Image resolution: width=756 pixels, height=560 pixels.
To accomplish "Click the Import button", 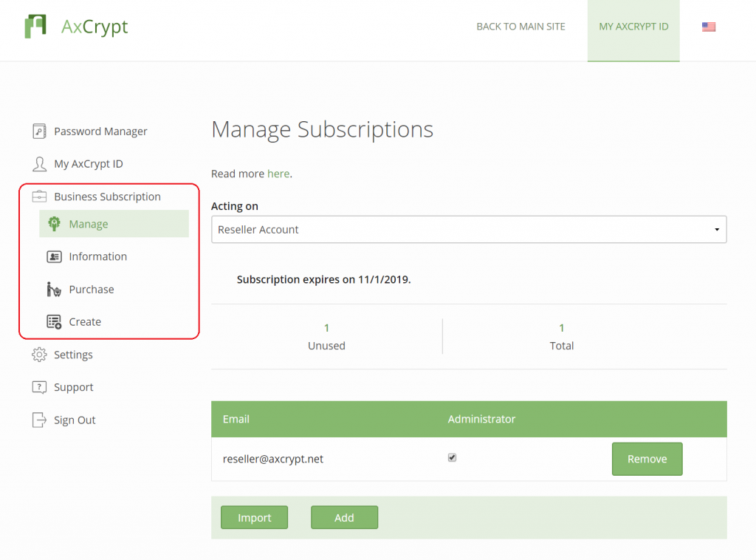I will click(254, 517).
